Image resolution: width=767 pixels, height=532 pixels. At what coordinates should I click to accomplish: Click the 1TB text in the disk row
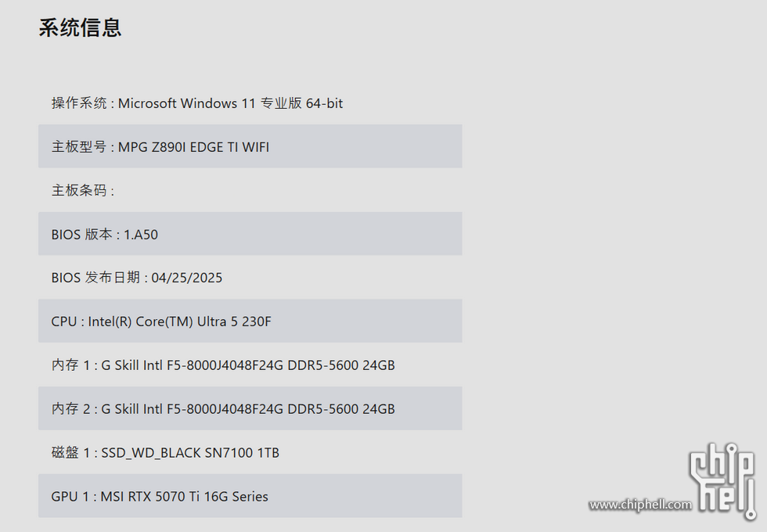point(268,453)
